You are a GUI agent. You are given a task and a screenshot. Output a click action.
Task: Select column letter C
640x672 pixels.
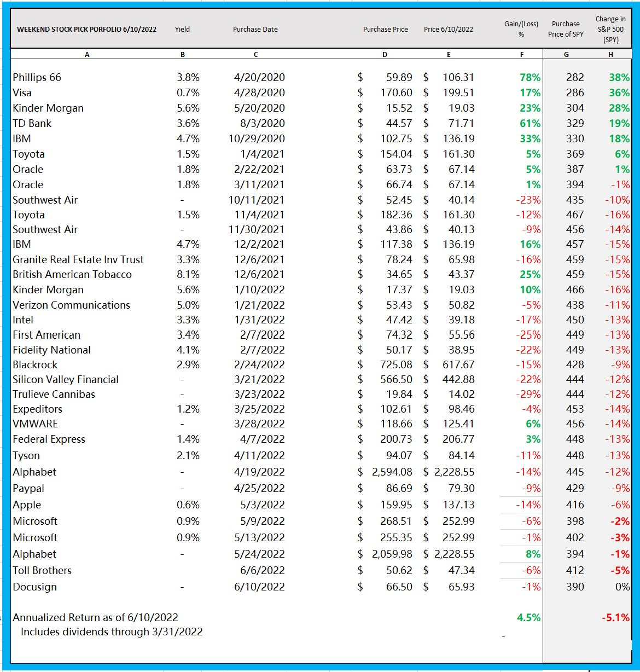255,54
